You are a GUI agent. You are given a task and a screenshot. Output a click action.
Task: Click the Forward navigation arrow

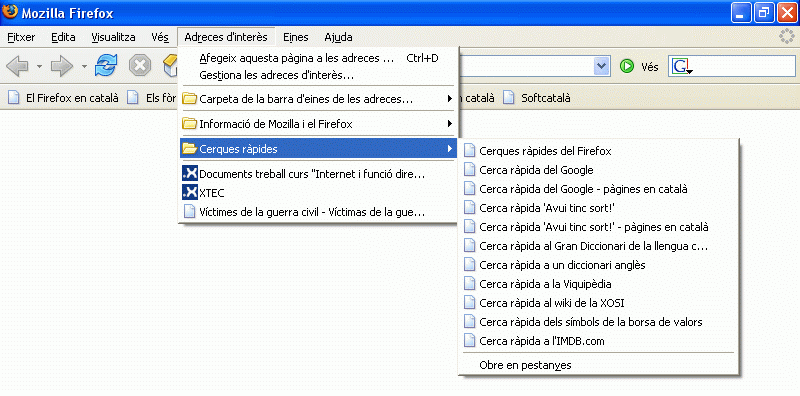click(x=62, y=67)
